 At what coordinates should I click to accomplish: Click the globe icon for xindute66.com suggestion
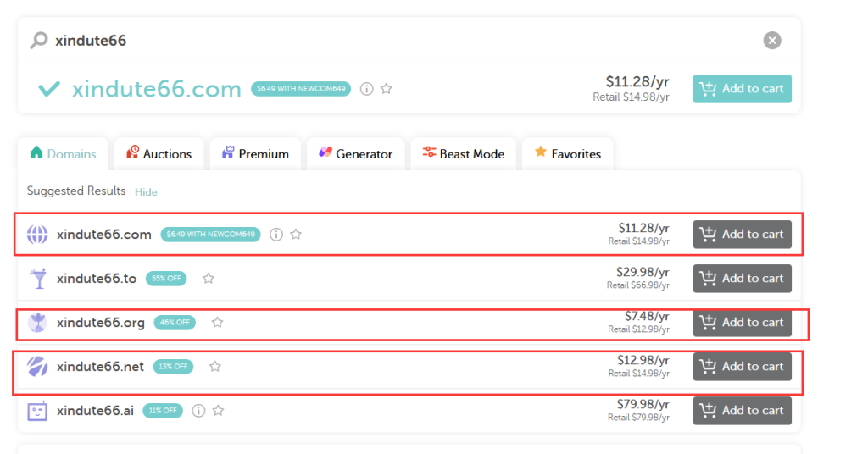[x=37, y=235]
